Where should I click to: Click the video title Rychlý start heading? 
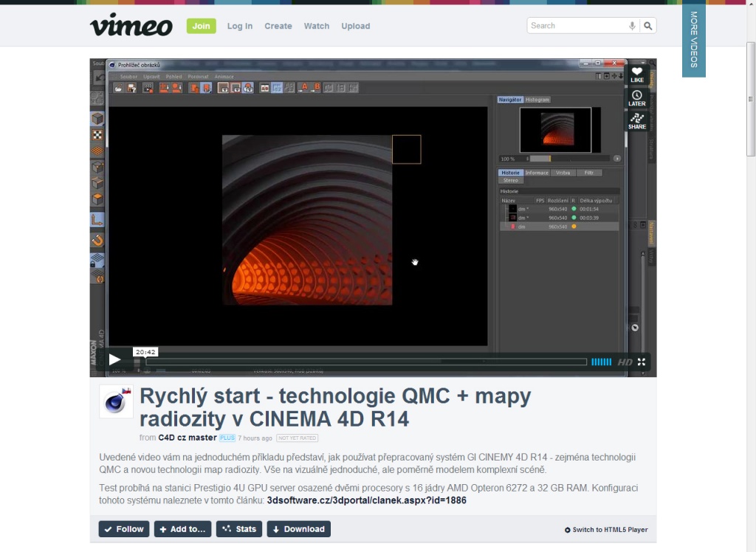(x=335, y=407)
